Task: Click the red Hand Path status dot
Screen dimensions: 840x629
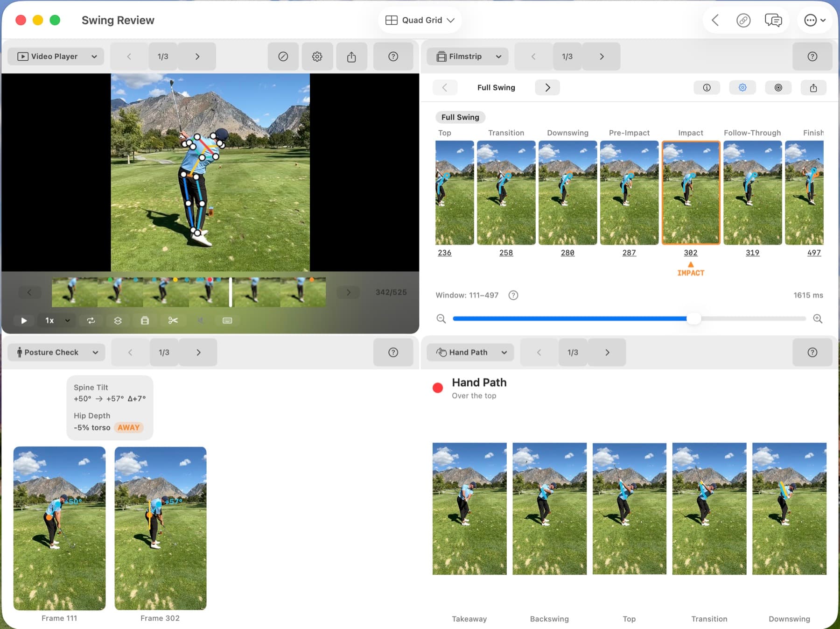Action: (x=438, y=388)
